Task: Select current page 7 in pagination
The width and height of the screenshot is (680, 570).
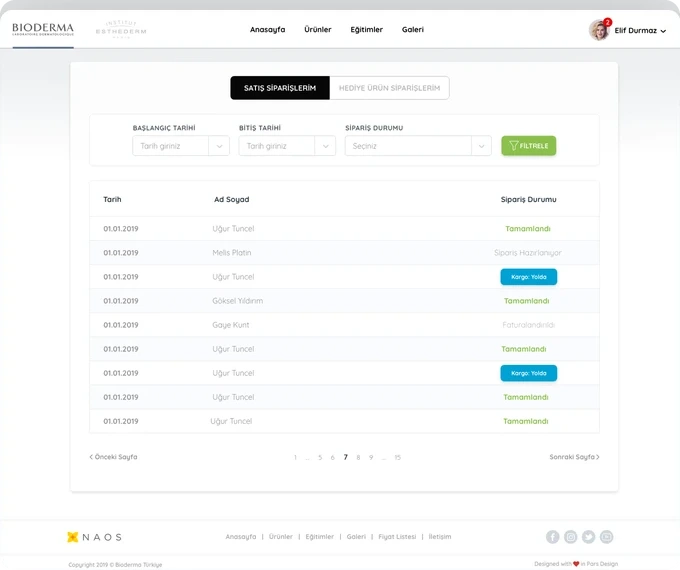Action: pyautogui.click(x=346, y=457)
